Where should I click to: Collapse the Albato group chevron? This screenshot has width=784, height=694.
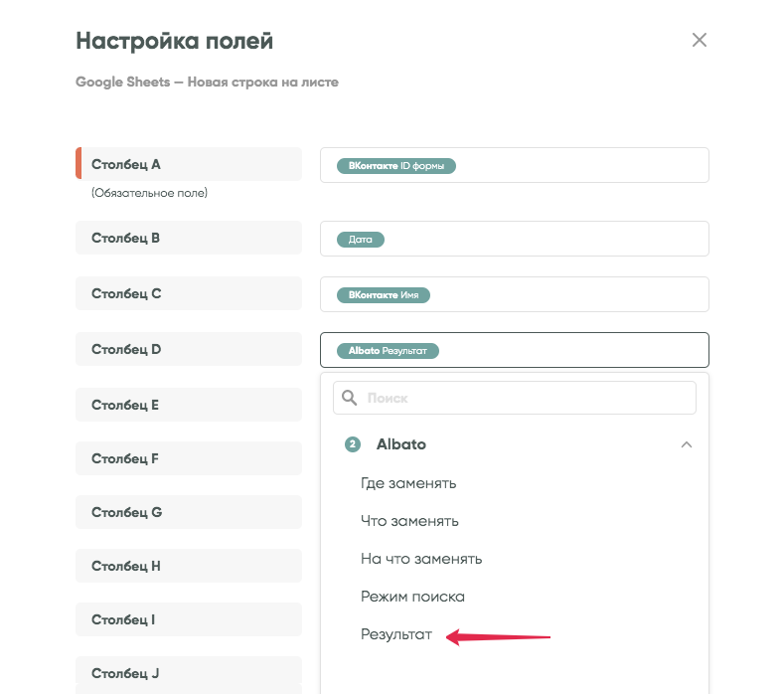pos(686,444)
